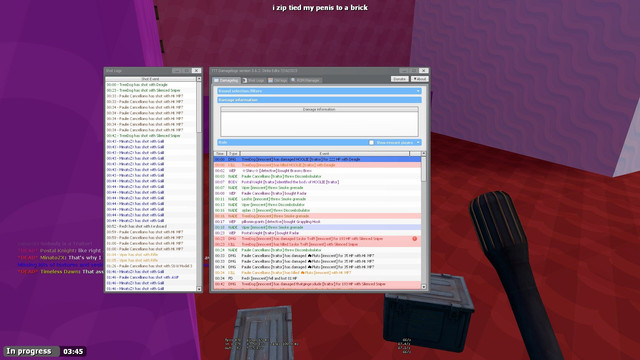Select the shot with AWP entry in Shot Logs

point(151,278)
